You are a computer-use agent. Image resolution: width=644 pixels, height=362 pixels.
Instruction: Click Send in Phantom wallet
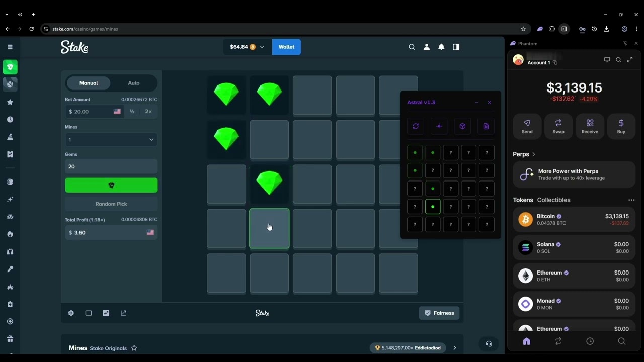click(527, 126)
